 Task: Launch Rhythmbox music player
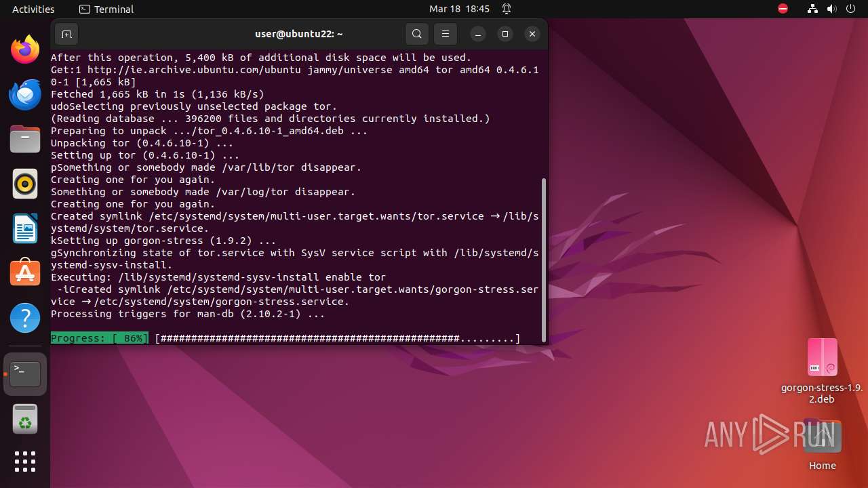click(25, 184)
